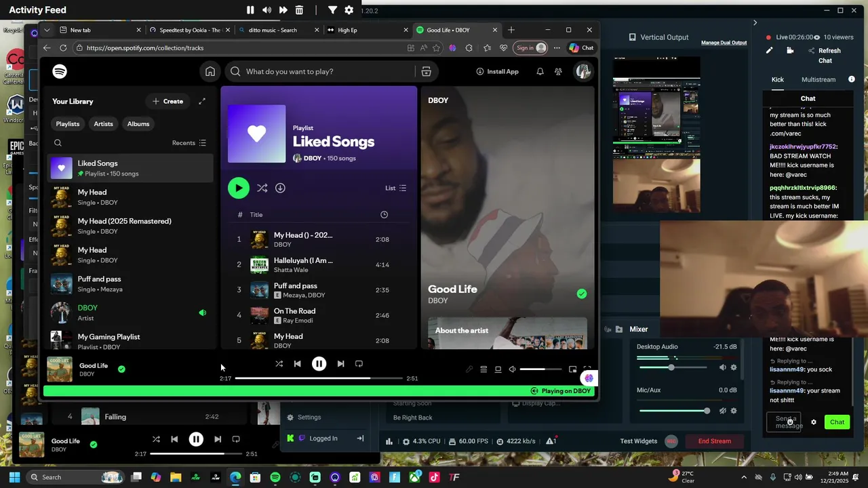This screenshot has height=488, width=868.
Task: Open browser tab search dropdown arrow
Action: [46, 30]
